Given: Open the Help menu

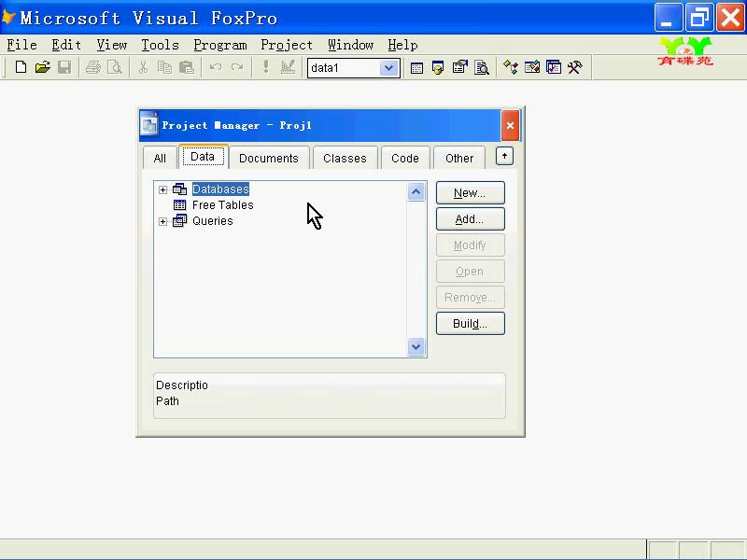Looking at the screenshot, I should tap(402, 45).
